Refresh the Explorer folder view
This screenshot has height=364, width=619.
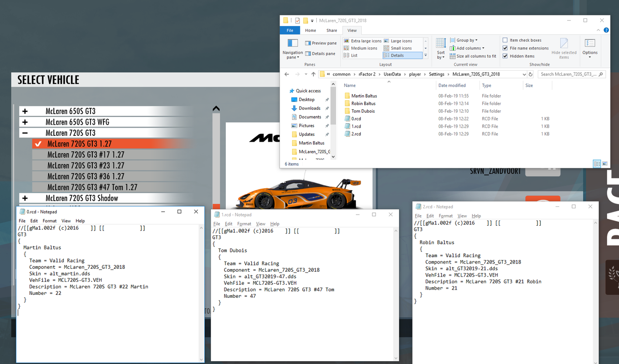[531, 74]
